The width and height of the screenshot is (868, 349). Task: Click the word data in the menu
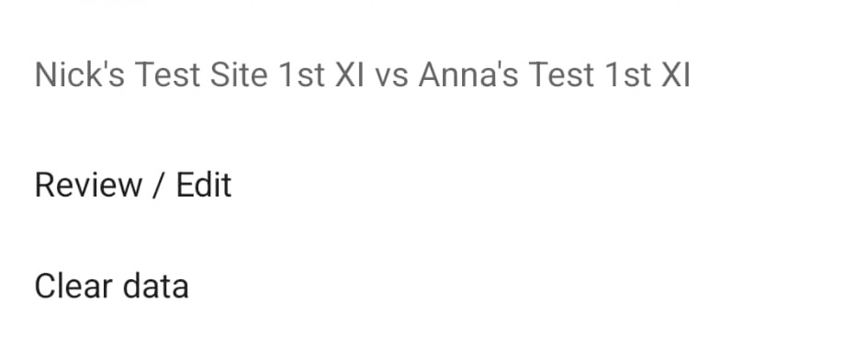pos(155,286)
